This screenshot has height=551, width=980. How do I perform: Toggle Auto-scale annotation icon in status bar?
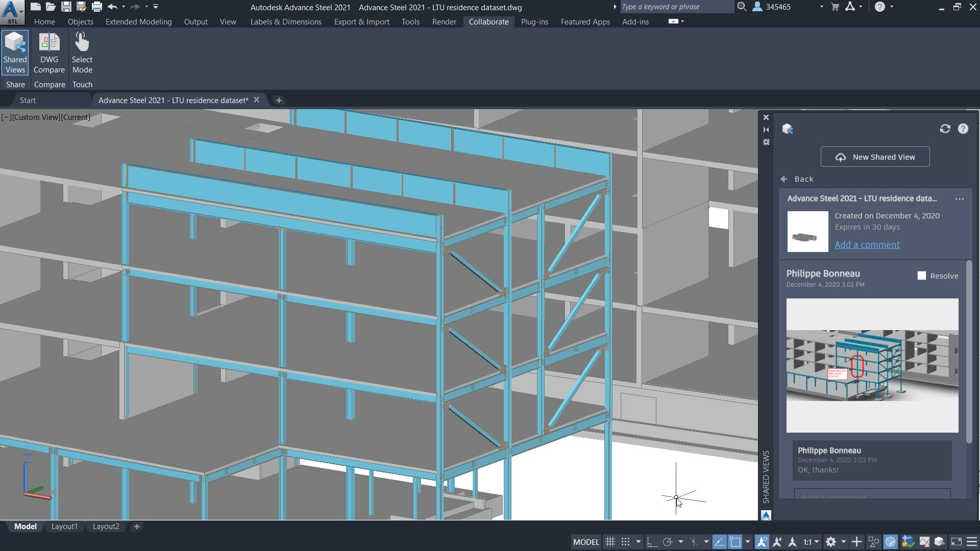click(x=777, y=542)
